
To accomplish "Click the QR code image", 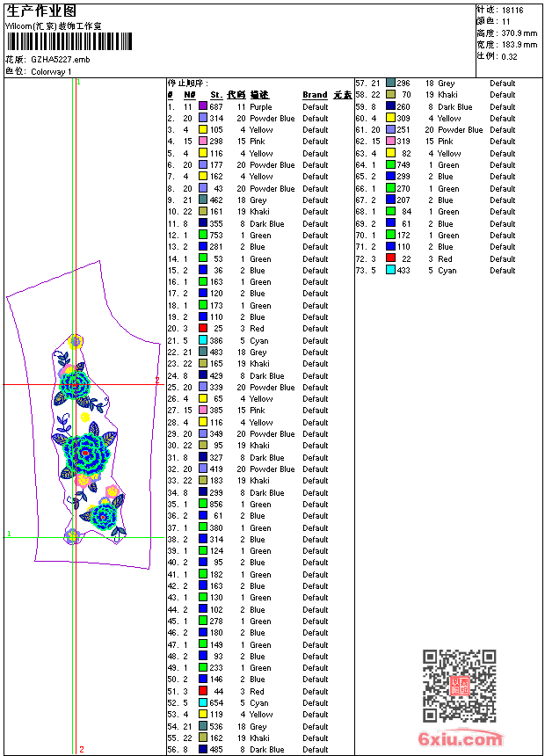I will 459,686.
